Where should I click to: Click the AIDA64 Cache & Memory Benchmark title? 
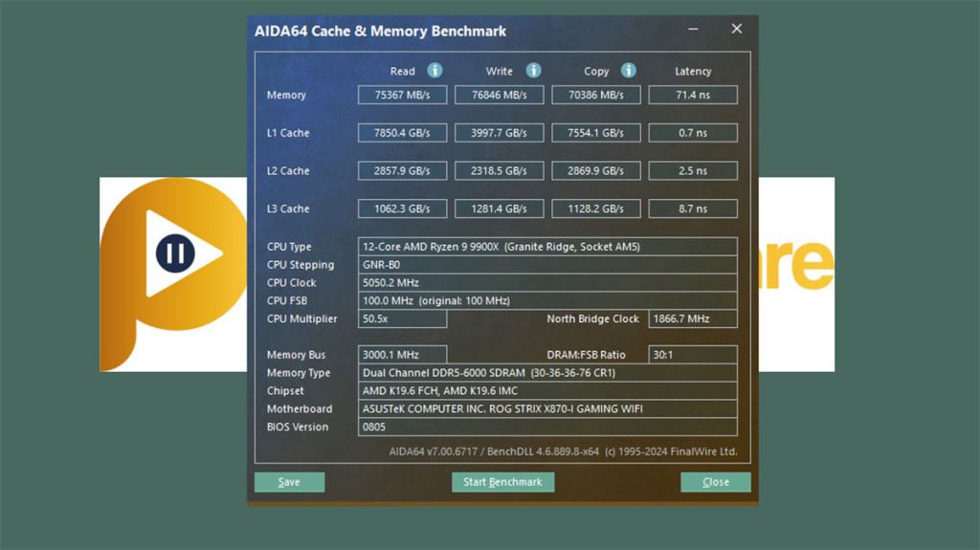point(380,32)
